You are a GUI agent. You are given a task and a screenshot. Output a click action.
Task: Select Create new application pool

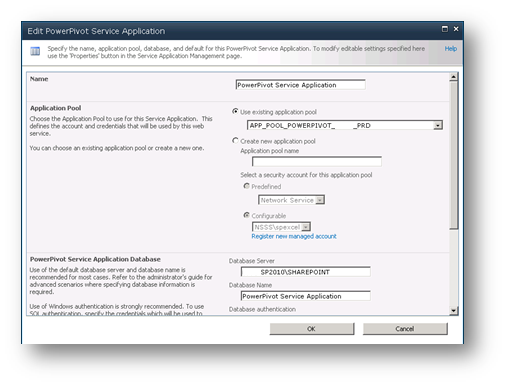pyautogui.click(x=235, y=141)
